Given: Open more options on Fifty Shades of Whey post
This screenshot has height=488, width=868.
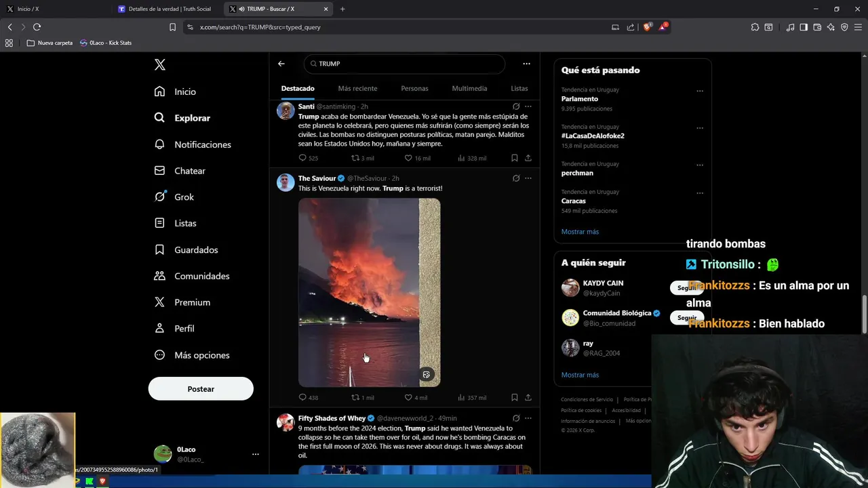Looking at the screenshot, I should [528, 418].
